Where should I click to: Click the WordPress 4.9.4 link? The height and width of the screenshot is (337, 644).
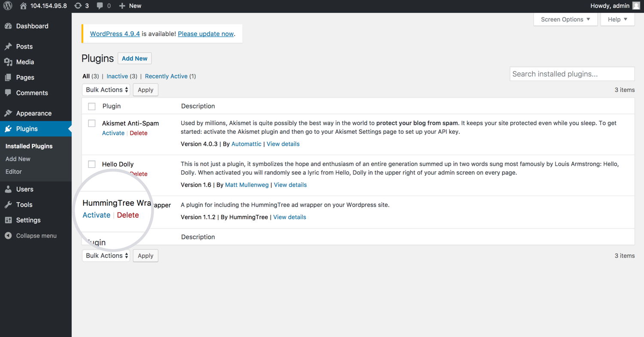click(x=115, y=34)
